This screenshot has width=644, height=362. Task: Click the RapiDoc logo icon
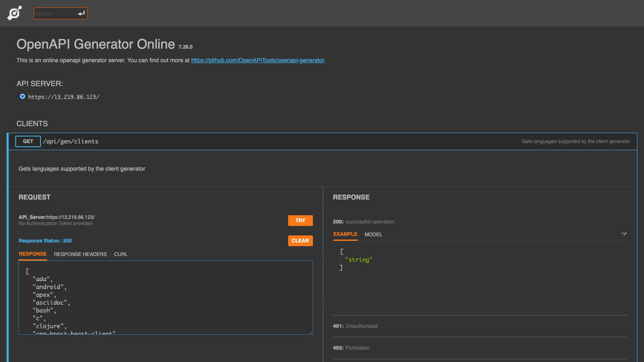(14, 13)
